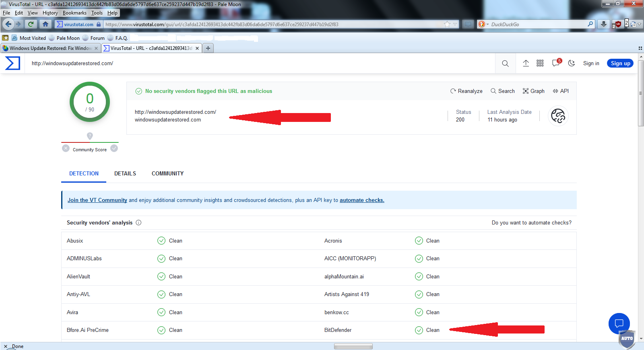The width and height of the screenshot is (644, 350).
Task: Click the VirusTotal search magnifier icon
Action: [505, 64]
